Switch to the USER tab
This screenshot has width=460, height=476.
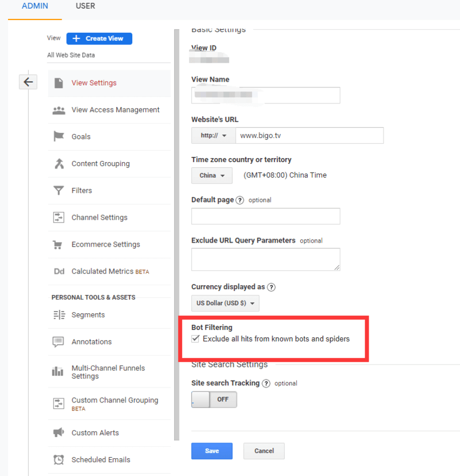tap(85, 6)
